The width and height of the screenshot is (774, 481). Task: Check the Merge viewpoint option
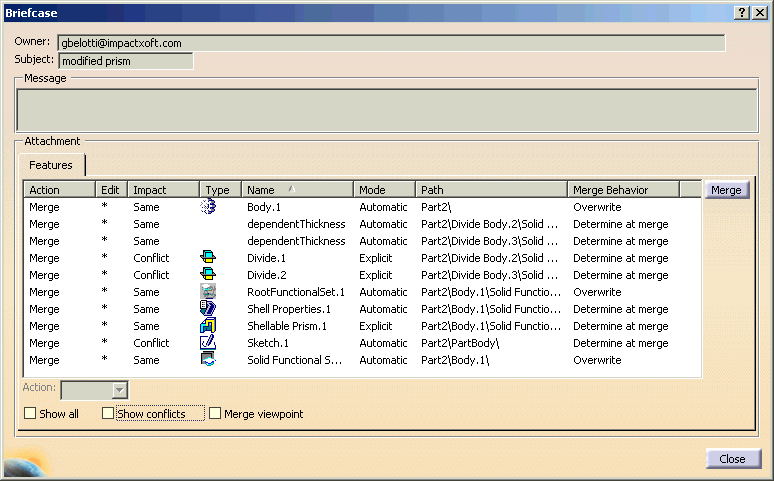(x=216, y=413)
